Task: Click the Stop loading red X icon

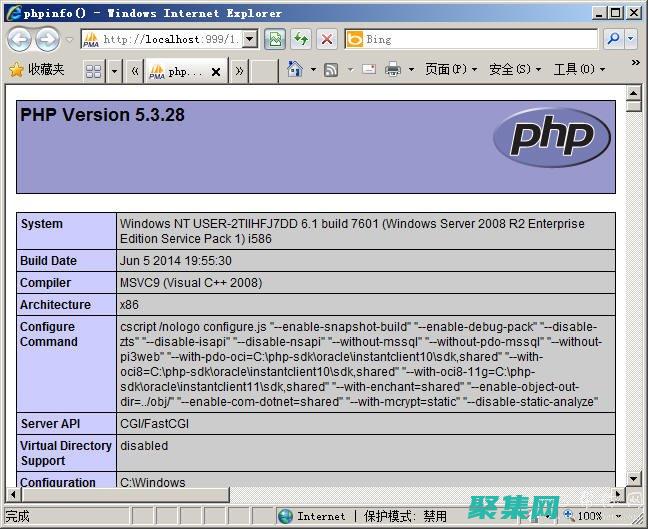Action: coord(326,39)
